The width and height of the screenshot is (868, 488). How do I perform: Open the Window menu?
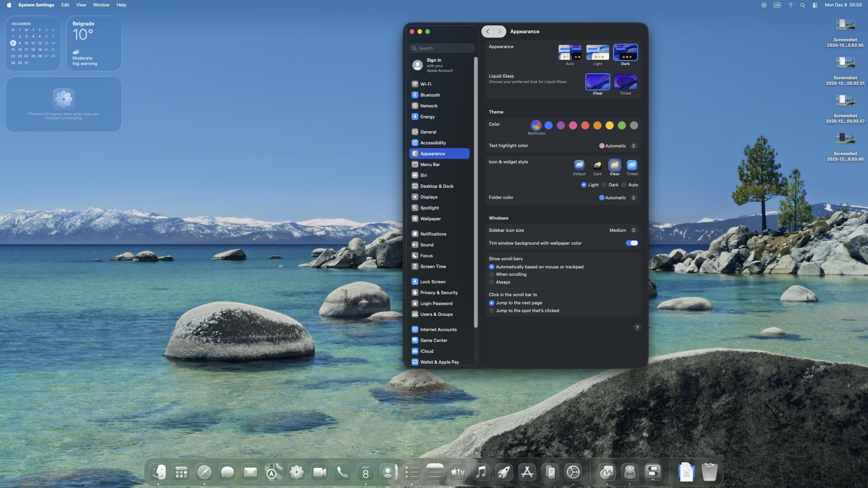[101, 5]
